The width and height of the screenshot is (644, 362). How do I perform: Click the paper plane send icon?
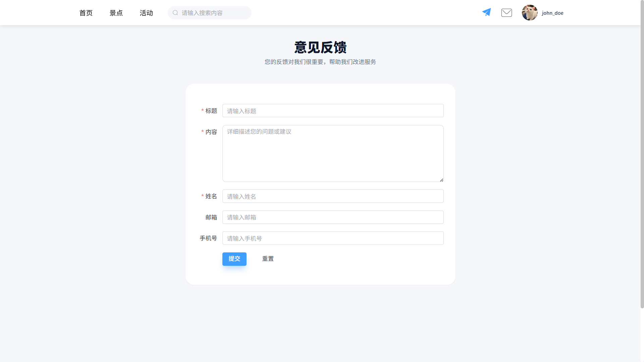486,12
